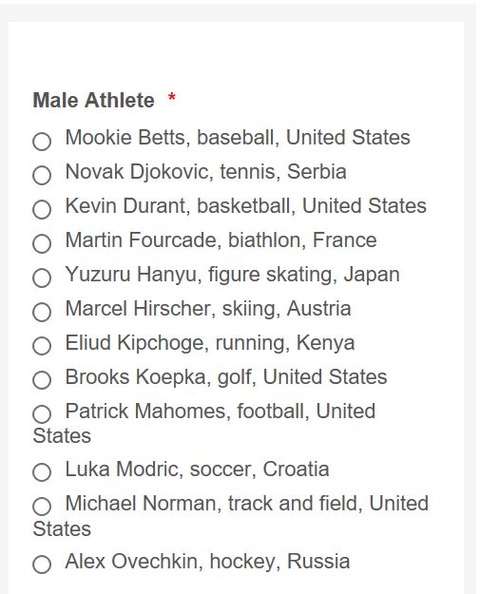
Task: Select the Mookie Betts radio button
Action: click(42, 141)
